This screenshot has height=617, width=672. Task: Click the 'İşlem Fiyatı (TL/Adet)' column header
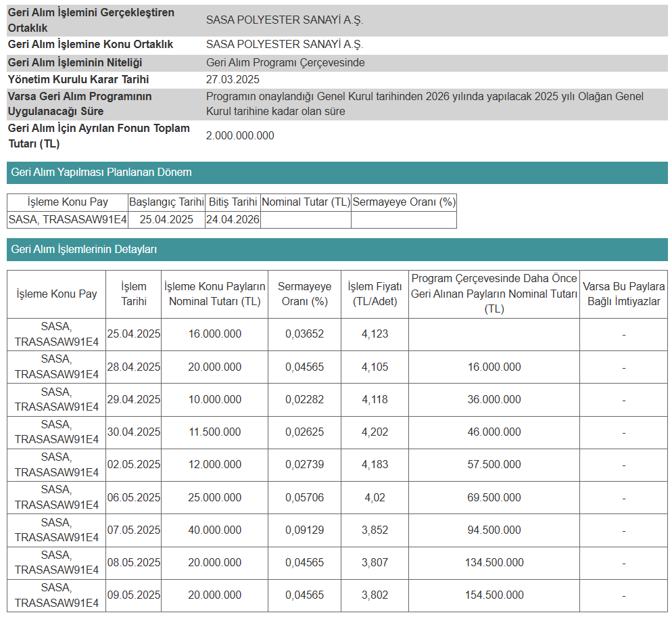click(375, 294)
